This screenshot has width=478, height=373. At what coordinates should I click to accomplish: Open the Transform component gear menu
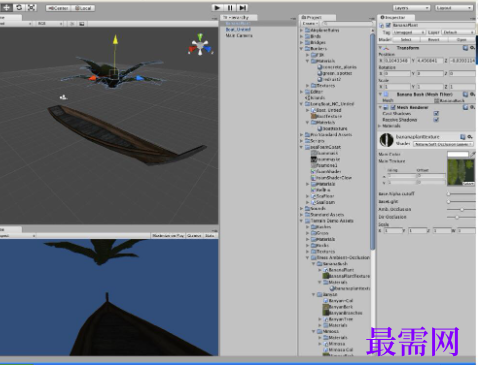(473, 48)
